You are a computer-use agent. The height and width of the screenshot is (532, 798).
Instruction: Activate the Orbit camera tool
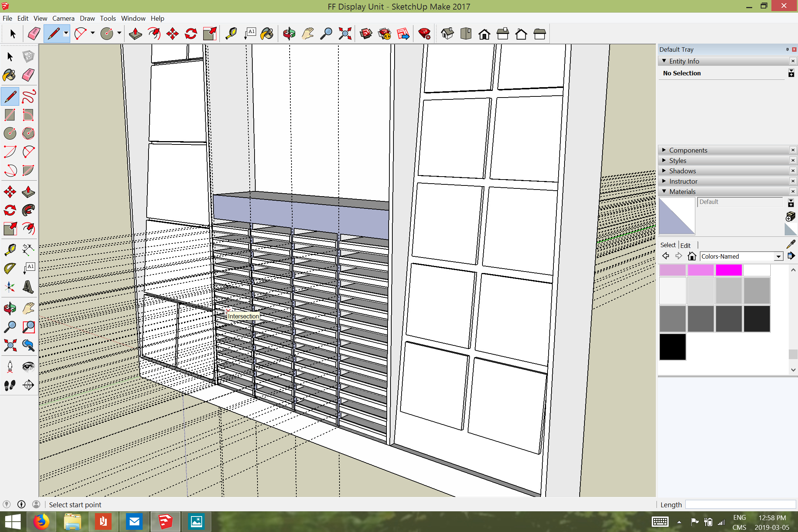point(289,34)
